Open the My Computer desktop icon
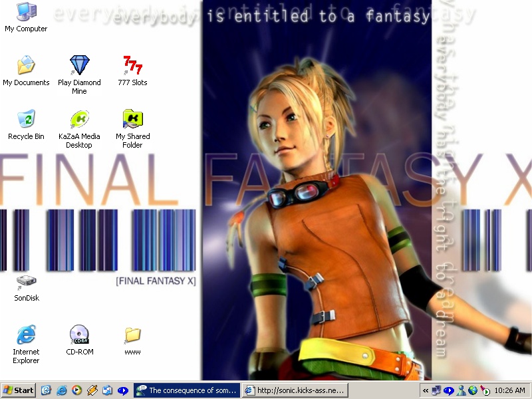Image resolution: width=532 pixels, height=399 pixels. tap(26, 13)
